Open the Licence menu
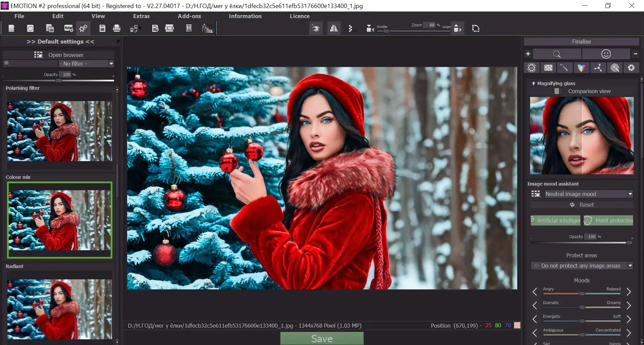This screenshot has height=345, width=644. [300, 16]
